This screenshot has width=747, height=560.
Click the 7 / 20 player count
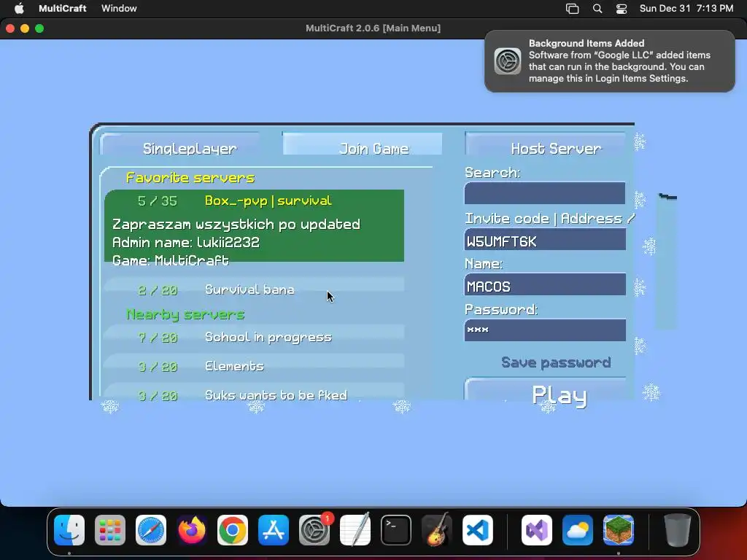[158, 338]
